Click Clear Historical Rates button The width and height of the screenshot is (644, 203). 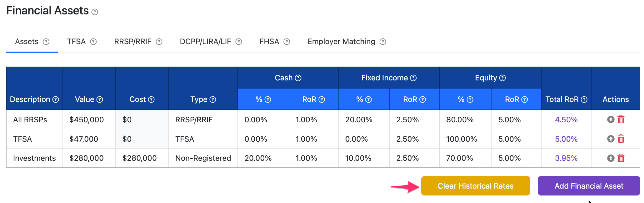pos(476,186)
